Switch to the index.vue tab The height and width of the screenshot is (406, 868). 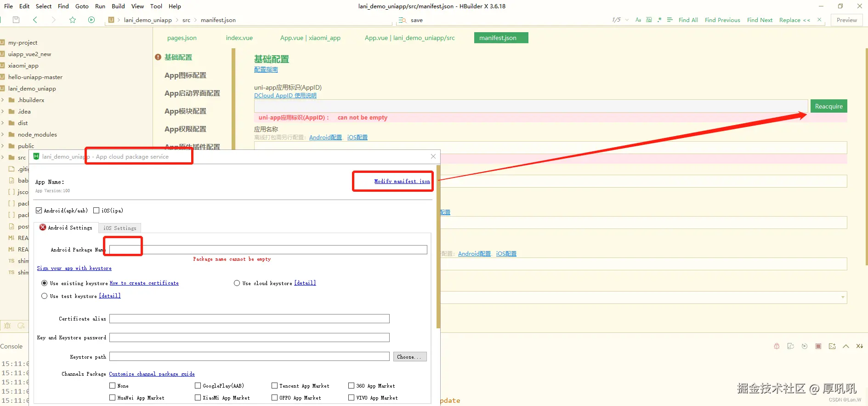[x=239, y=38]
